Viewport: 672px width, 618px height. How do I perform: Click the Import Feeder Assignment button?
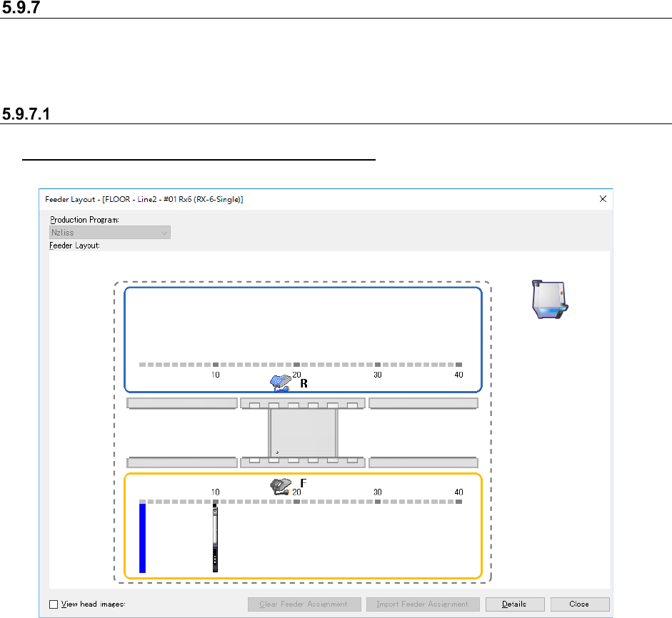tap(423, 604)
